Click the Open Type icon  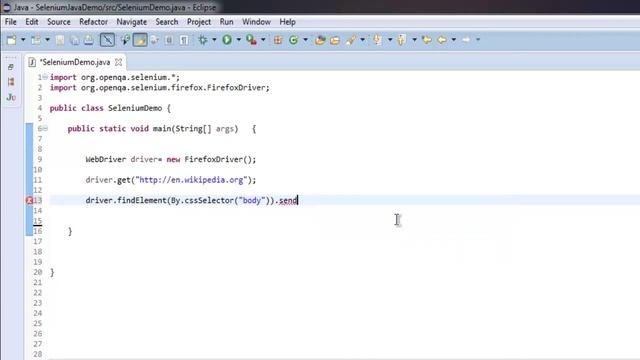tap(320, 40)
